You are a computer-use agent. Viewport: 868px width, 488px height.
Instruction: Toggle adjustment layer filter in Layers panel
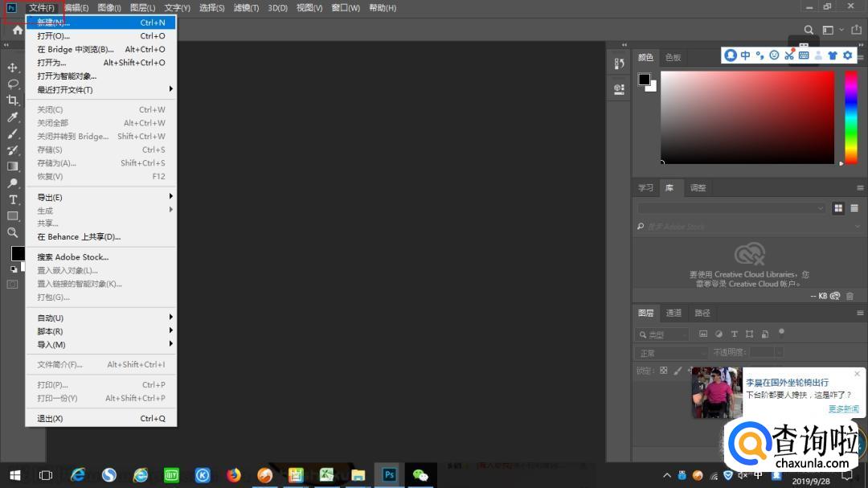point(719,334)
